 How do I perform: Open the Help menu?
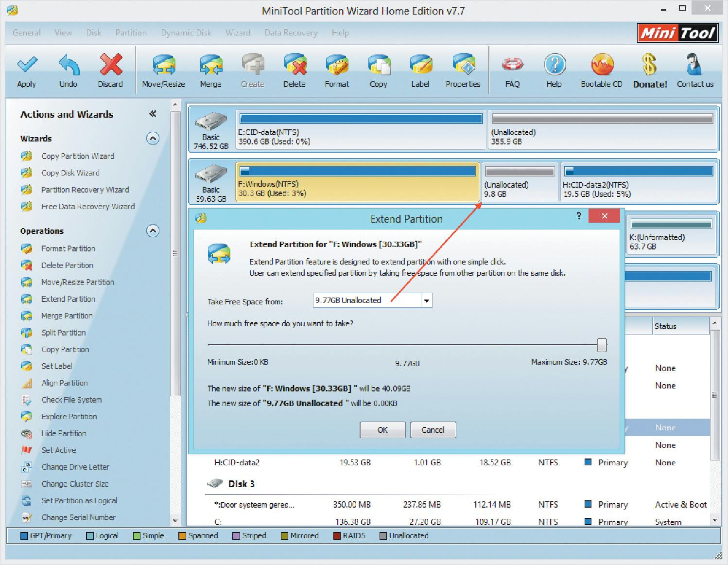[340, 33]
